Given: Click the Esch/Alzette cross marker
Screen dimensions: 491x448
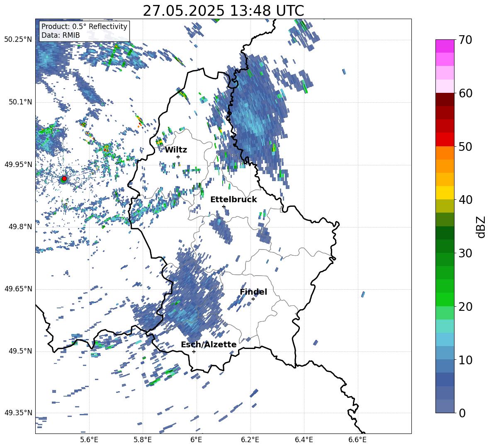Looking at the screenshot, I should (x=194, y=351).
